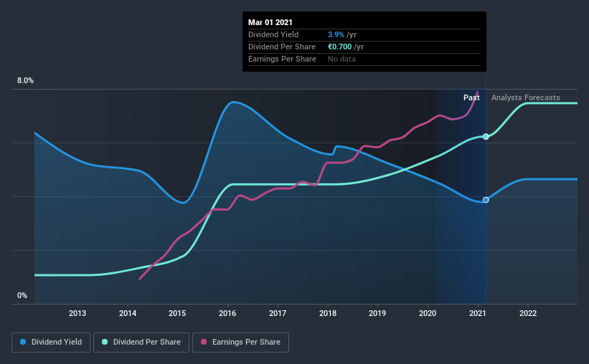Screen dimensions: 589x364
Task: Click the 2022 x-axis label
Action: 528,313
